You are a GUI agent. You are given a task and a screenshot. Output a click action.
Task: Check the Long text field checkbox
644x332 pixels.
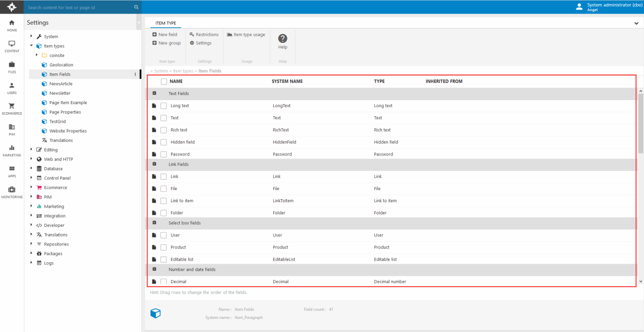(x=164, y=106)
